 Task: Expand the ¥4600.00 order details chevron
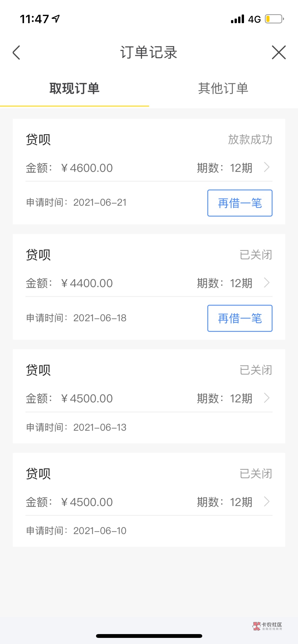266,167
